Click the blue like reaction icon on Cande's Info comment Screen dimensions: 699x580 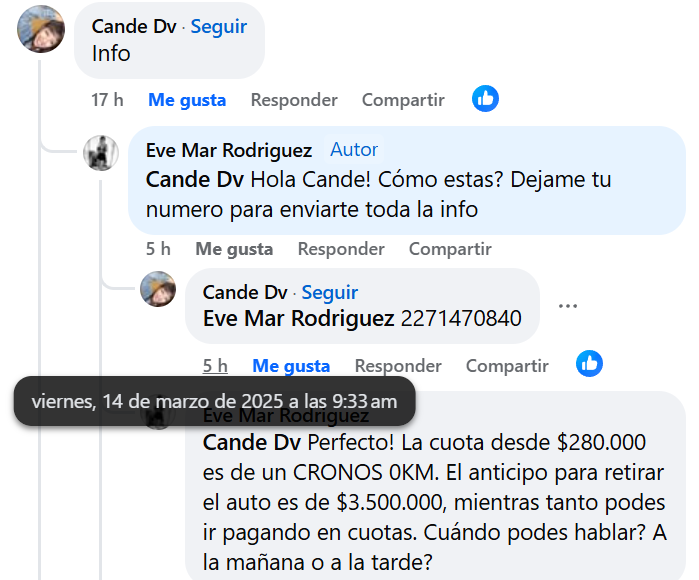click(x=485, y=99)
